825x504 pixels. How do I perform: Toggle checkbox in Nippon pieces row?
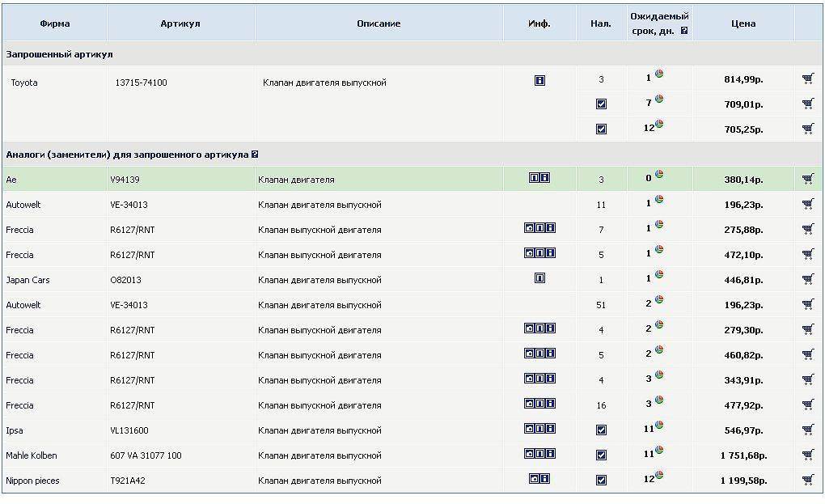(601, 481)
